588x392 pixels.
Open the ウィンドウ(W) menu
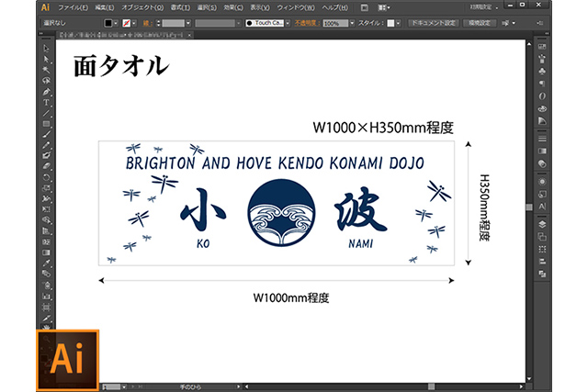click(295, 7)
